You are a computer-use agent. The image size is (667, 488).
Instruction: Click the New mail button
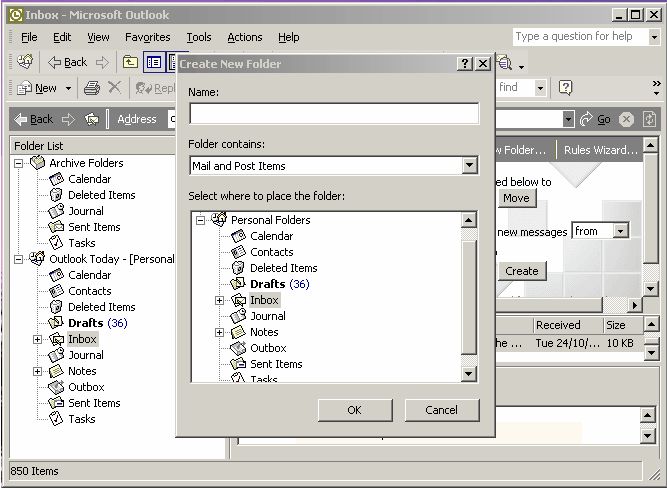point(37,88)
